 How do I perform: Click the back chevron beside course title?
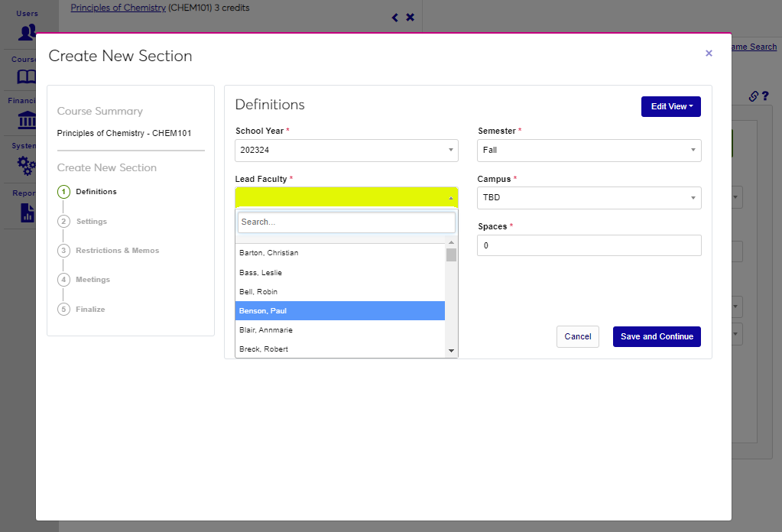[395, 18]
